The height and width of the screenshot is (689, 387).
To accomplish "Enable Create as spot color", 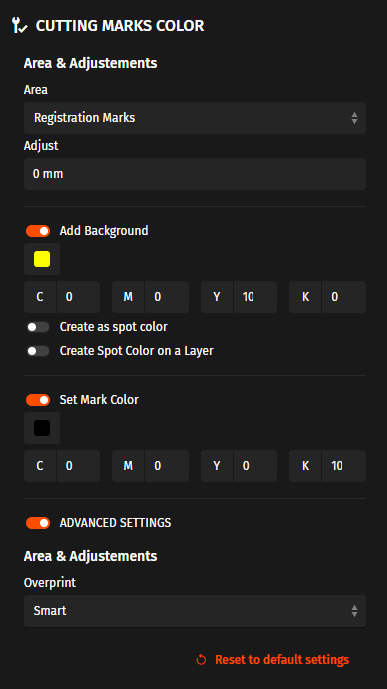I will coord(38,327).
